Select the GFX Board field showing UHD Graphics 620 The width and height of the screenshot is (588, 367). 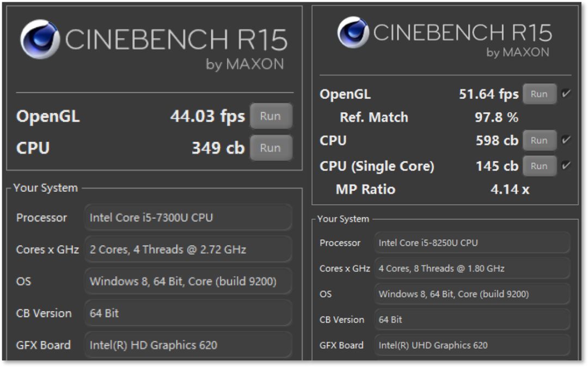tap(472, 345)
